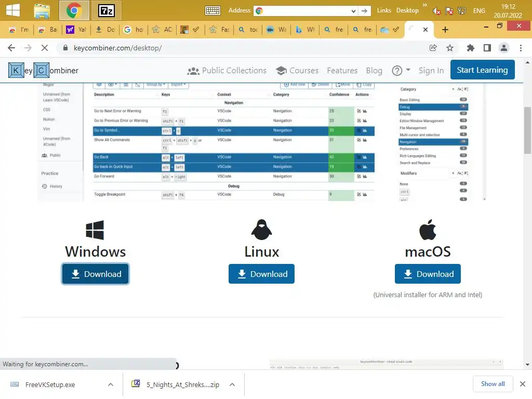Viewport: 532px width, 399px height.
Task: Click the ENG language indicator
Action: 479,11
